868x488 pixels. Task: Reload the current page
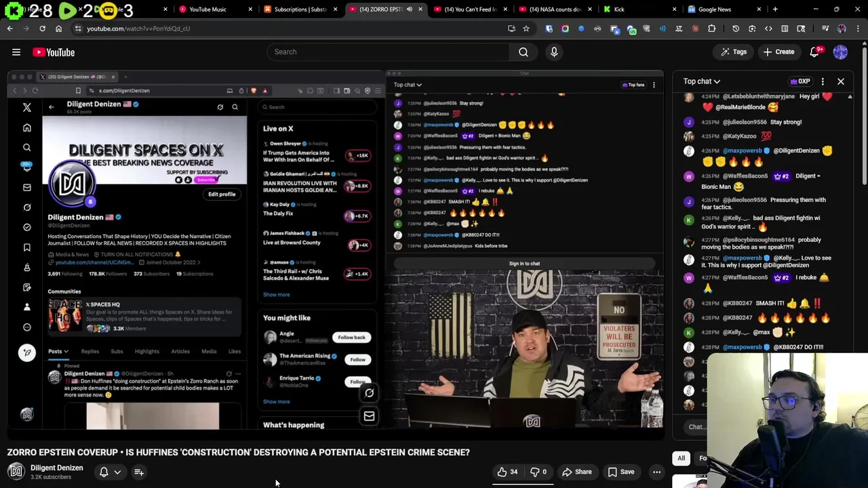click(x=42, y=28)
